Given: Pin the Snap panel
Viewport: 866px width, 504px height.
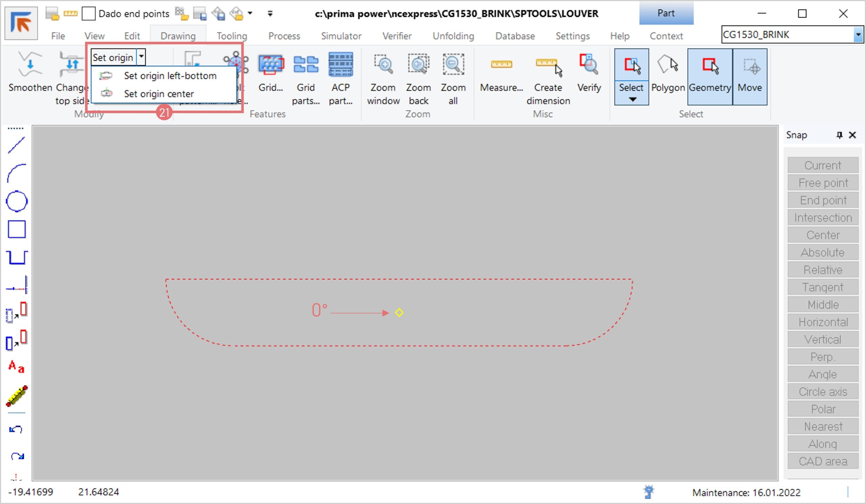Looking at the screenshot, I should click(839, 135).
